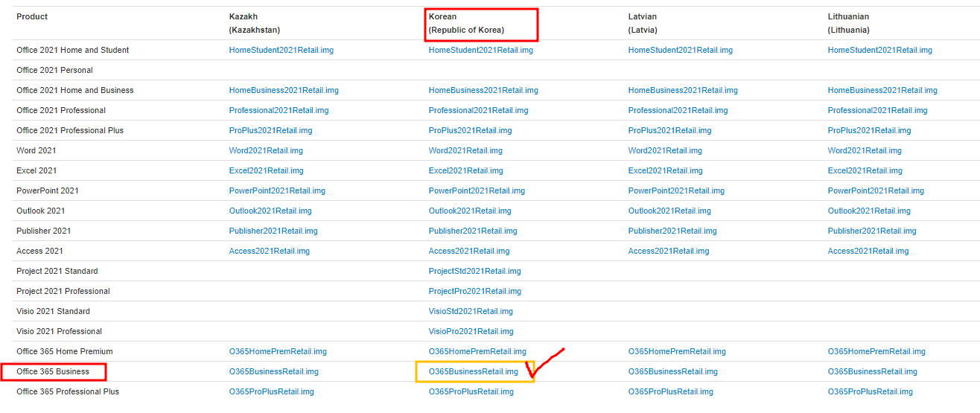
Task: Open Korean HomeStudent2021Retail.img link
Action: pos(481,50)
